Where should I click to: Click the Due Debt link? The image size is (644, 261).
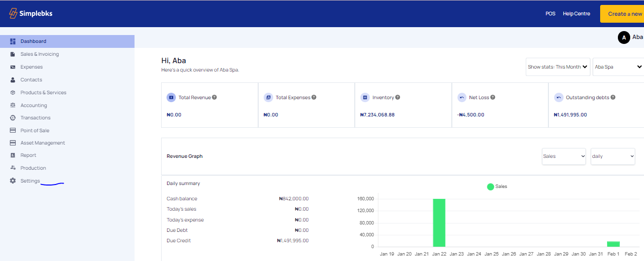coord(177,230)
